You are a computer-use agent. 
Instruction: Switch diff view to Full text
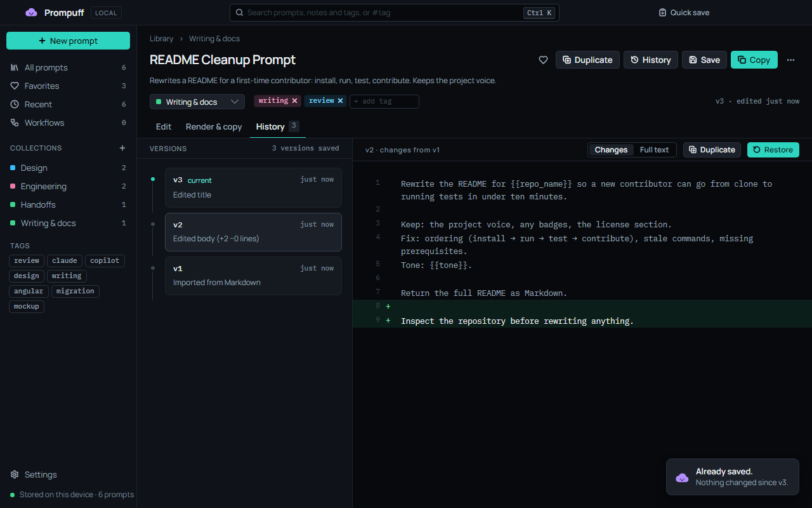tap(654, 150)
